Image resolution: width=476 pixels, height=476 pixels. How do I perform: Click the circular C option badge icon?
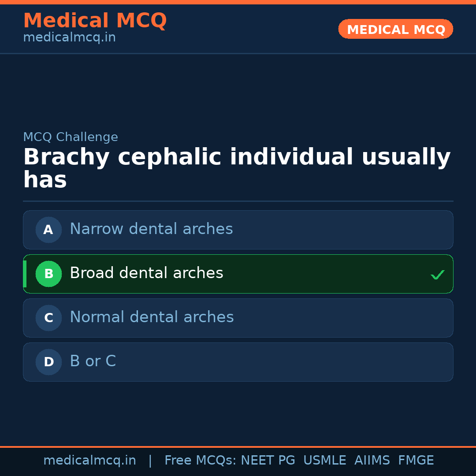point(48,318)
